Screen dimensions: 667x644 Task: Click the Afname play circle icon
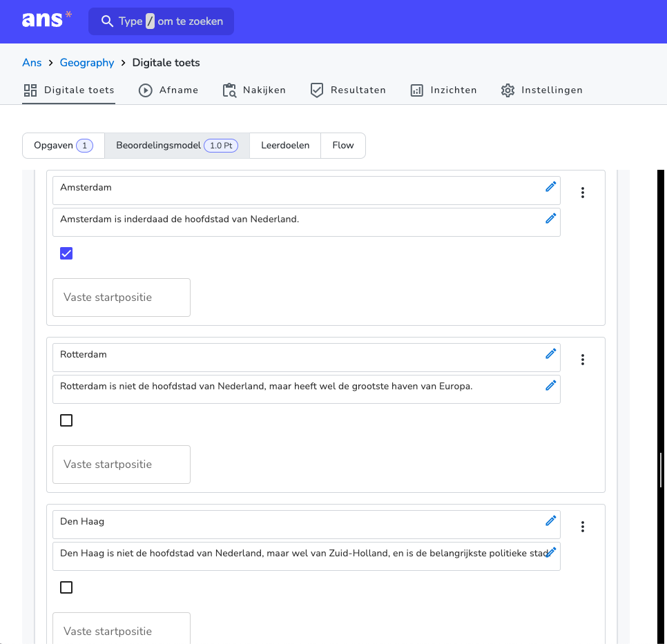[x=146, y=90]
